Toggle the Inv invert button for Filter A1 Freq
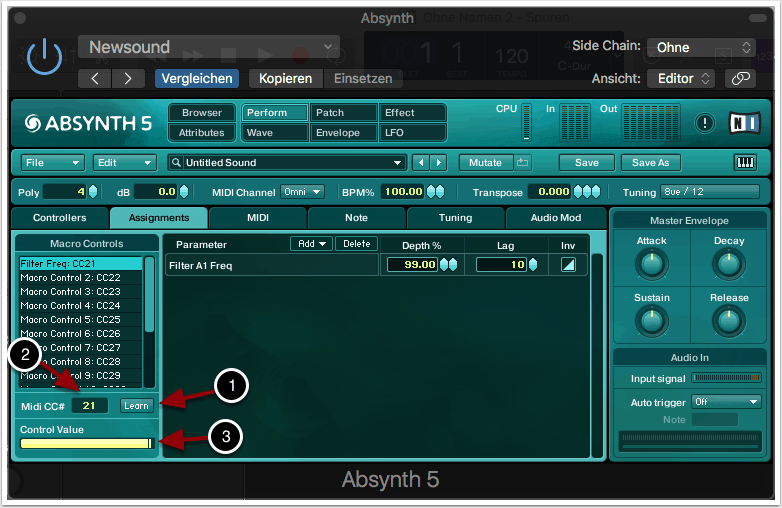 pyautogui.click(x=568, y=264)
